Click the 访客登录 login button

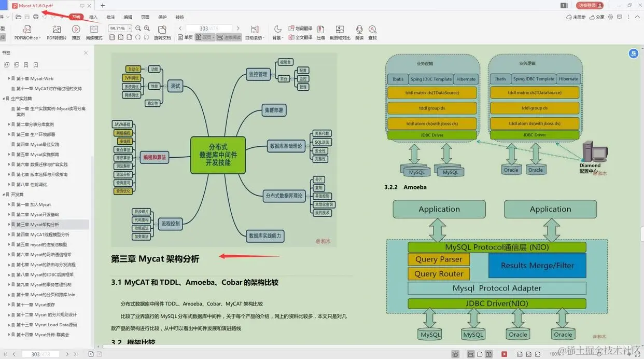[x=590, y=5]
